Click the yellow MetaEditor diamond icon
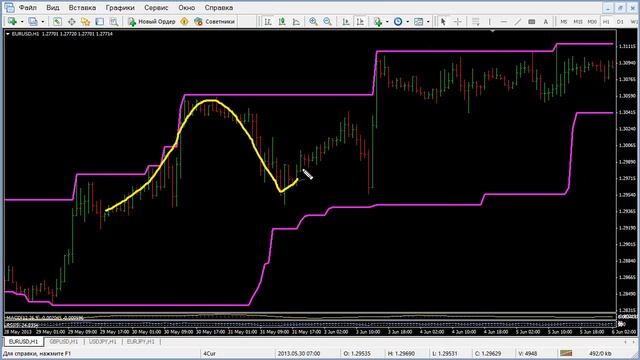 tap(184, 22)
